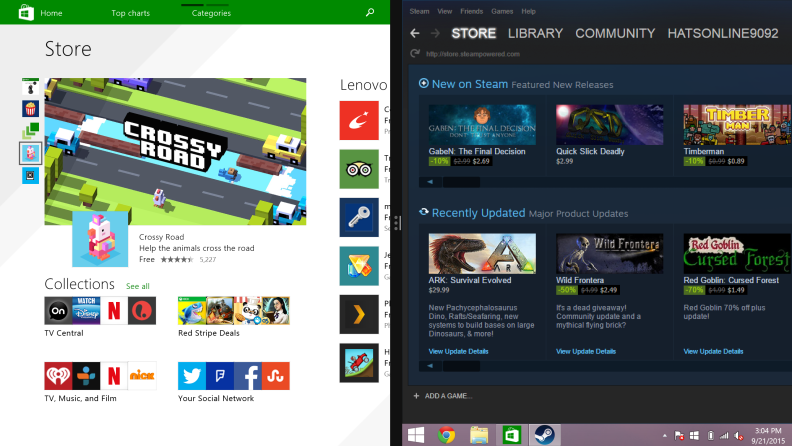
Task: Open the red comet Lenovo app icon
Action: pos(359,120)
